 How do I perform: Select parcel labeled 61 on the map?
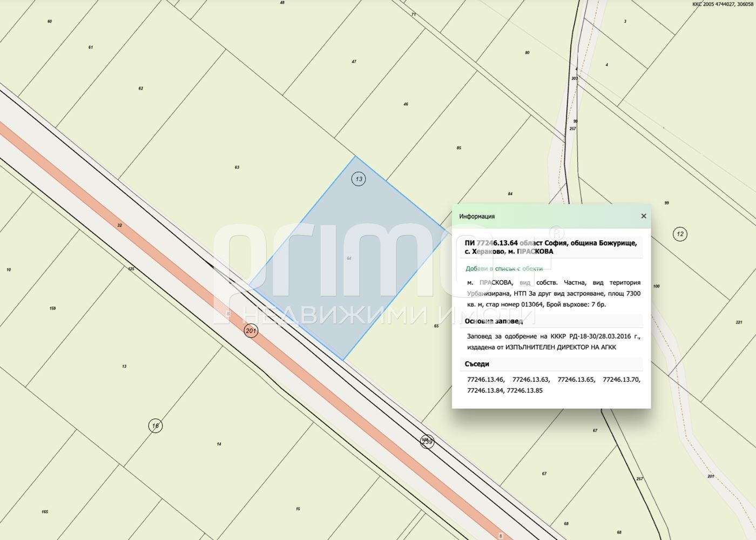tap(91, 48)
